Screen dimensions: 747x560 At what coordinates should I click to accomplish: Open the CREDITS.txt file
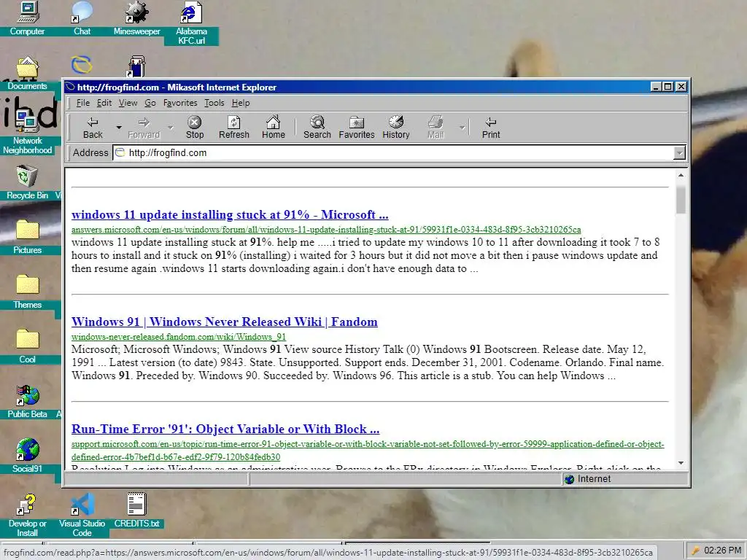tap(136, 511)
